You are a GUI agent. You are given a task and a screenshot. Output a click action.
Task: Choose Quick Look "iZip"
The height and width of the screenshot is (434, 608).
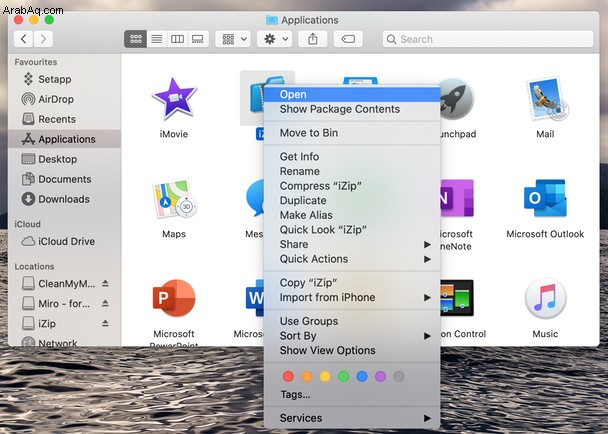352,230
